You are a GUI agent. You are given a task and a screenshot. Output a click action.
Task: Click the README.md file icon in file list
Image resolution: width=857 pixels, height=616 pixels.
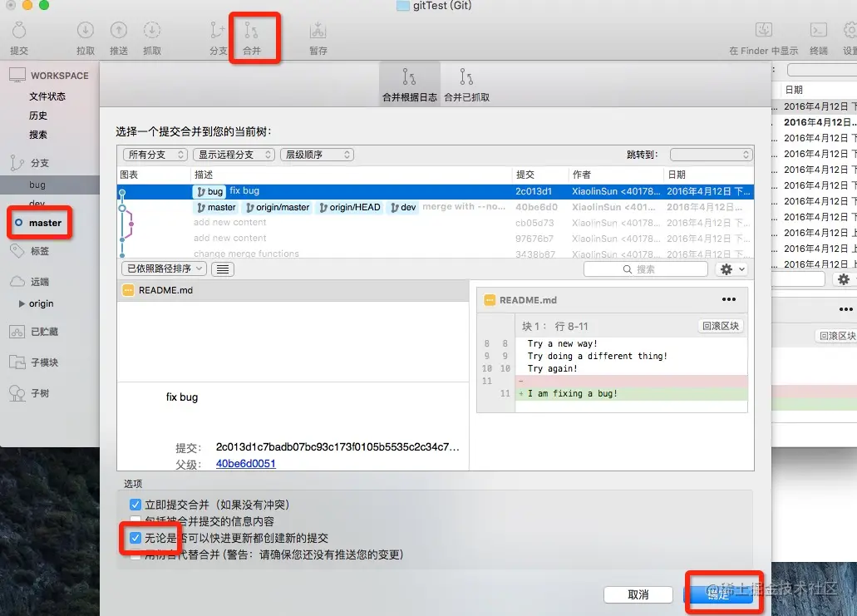click(128, 290)
